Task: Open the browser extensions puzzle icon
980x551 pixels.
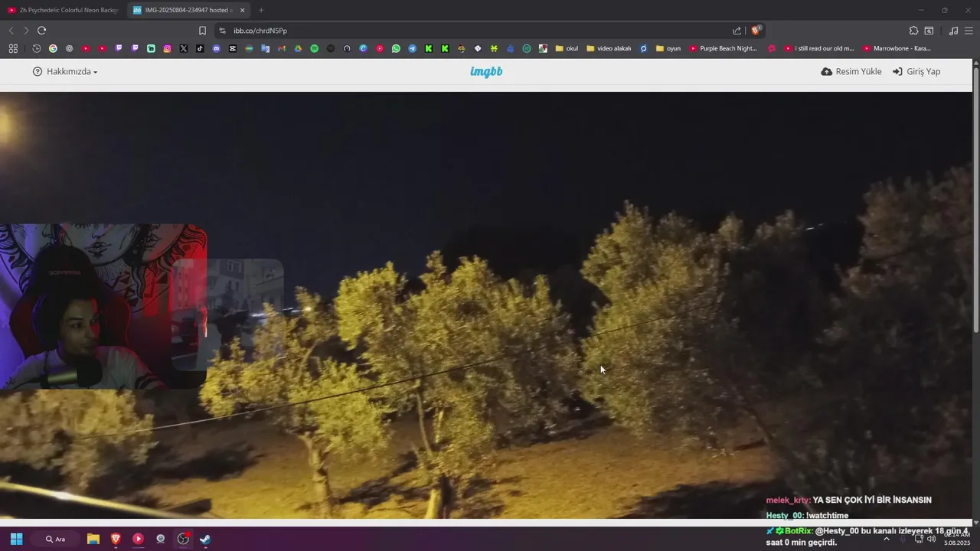Action: (x=913, y=31)
